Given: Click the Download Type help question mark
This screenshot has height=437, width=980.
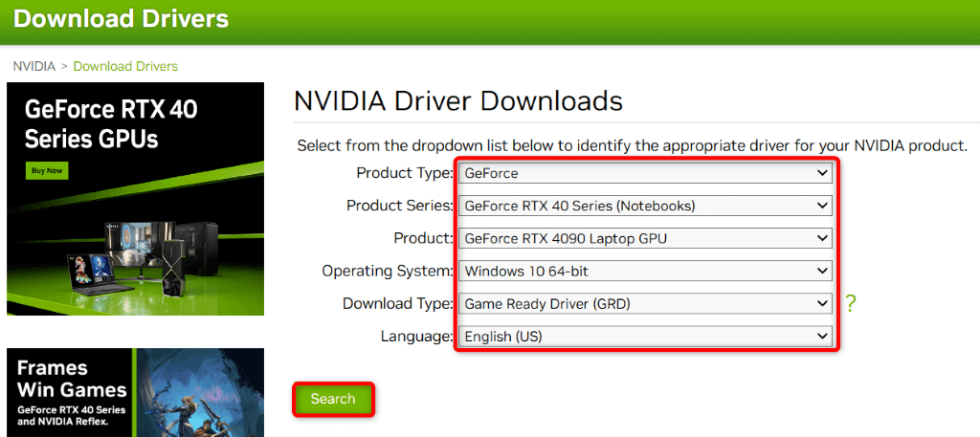Looking at the screenshot, I should click(x=850, y=304).
